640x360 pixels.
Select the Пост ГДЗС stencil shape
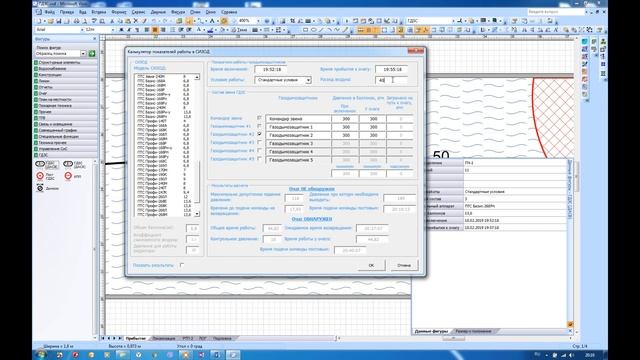tap(45, 176)
